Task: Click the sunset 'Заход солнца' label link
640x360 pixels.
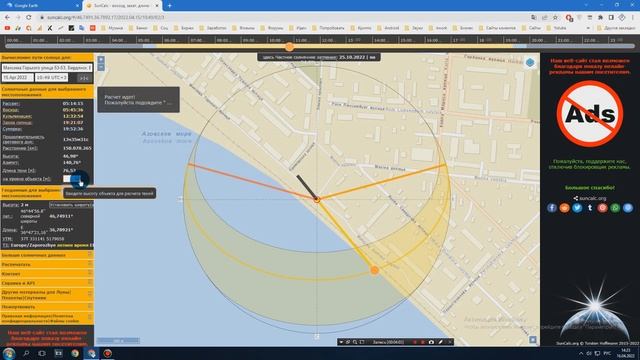Action: pos(17,122)
